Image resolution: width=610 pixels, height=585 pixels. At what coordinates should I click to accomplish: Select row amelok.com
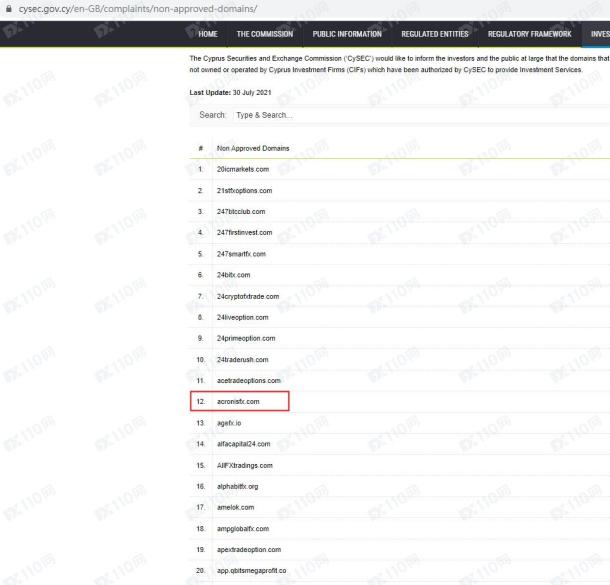point(400,508)
